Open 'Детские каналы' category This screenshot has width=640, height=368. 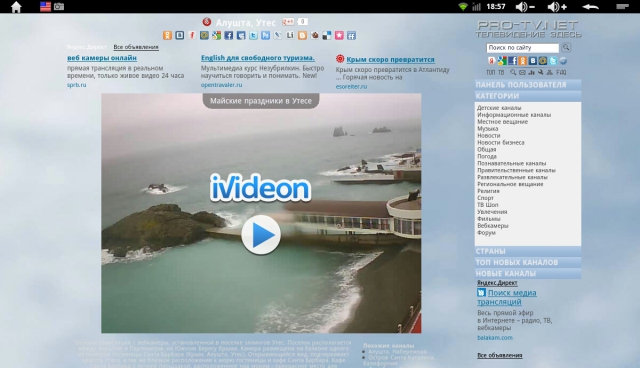coord(499,108)
